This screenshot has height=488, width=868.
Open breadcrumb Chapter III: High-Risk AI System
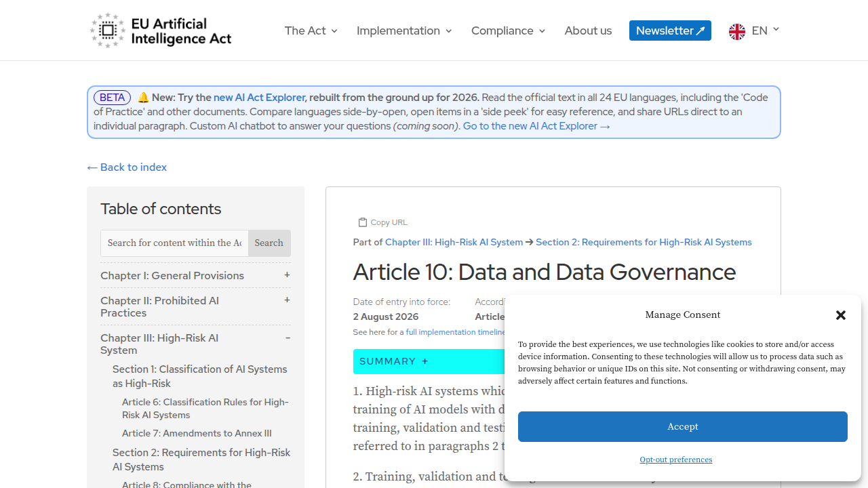(454, 242)
